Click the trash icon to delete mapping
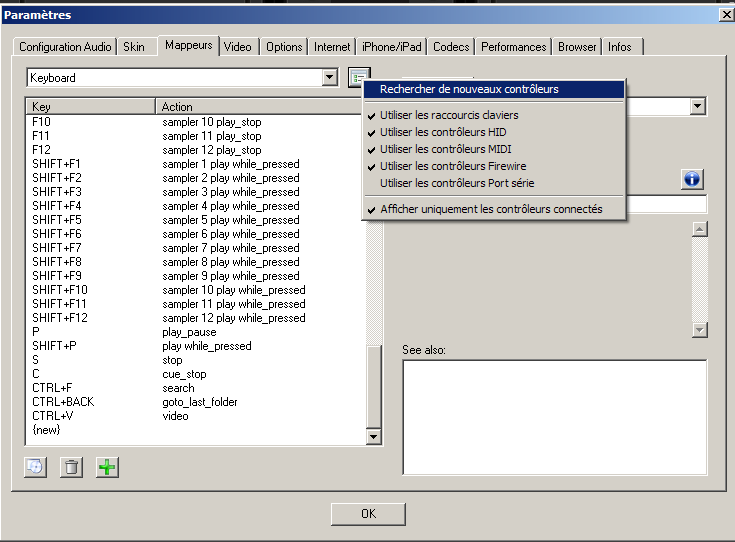The height and width of the screenshot is (542, 735). point(71,467)
